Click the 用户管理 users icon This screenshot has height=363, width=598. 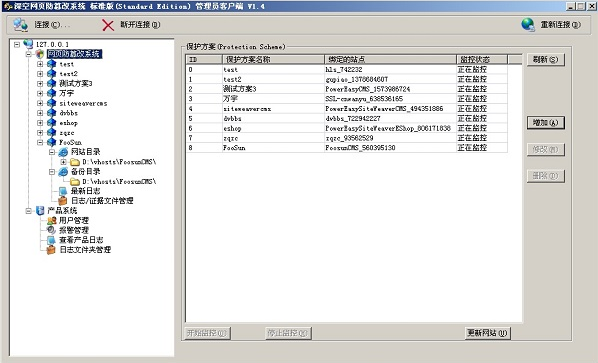tap(51, 220)
